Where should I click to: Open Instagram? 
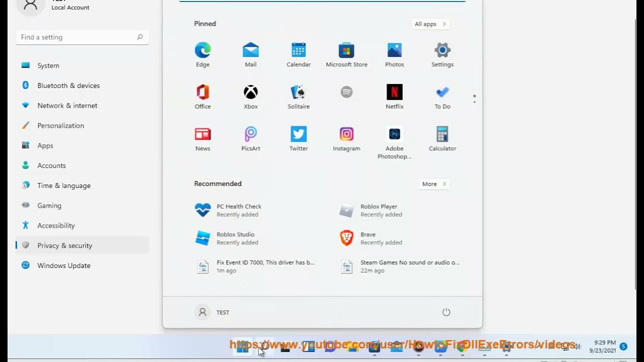(347, 139)
